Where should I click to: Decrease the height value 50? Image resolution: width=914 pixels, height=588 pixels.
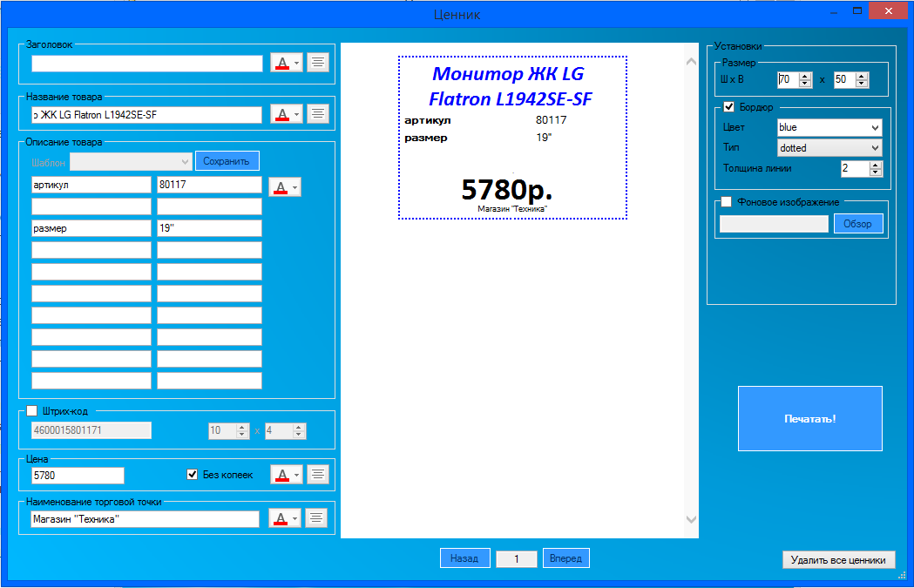coord(862,84)
